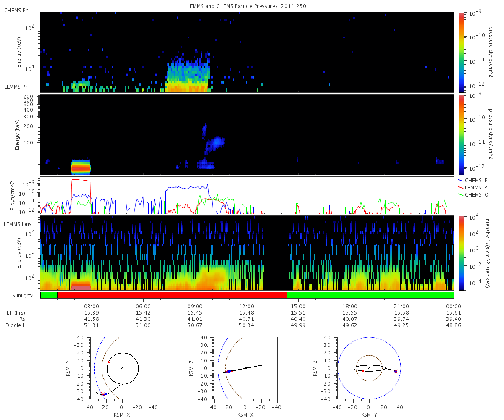Viewport: 504px width, 420px height.
Task: Click the 03:00 time axis label
Action: coord(92,306)
